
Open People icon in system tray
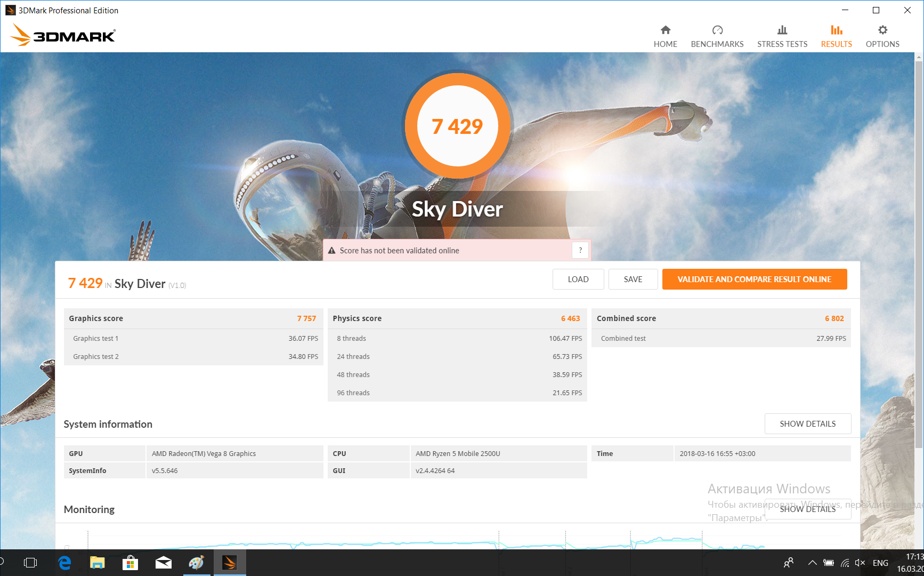coord(789,563)
